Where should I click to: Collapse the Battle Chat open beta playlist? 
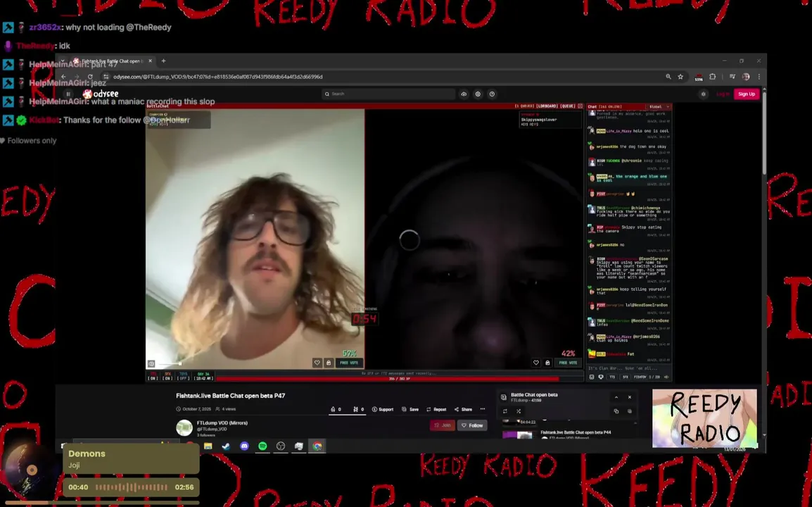[x=616, y=397]
